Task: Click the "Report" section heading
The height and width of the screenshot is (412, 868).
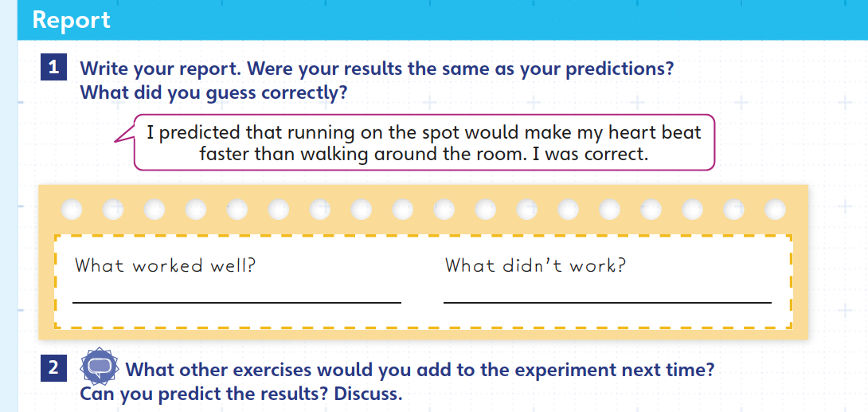Action: [x=71, y=20]
